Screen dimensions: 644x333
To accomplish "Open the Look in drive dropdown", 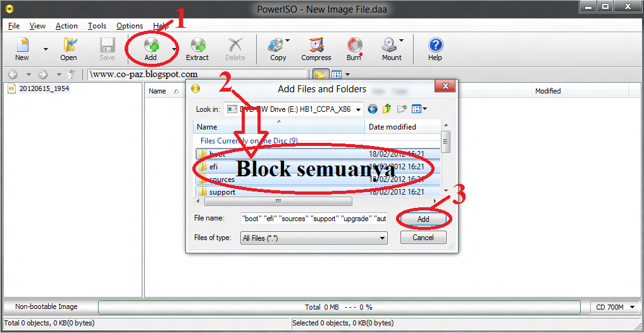I will [359, 109].
